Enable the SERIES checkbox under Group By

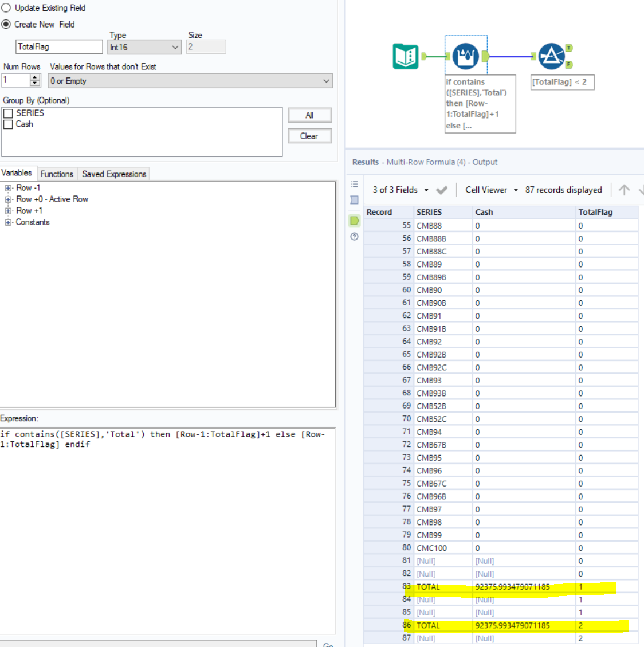(9, 113)
